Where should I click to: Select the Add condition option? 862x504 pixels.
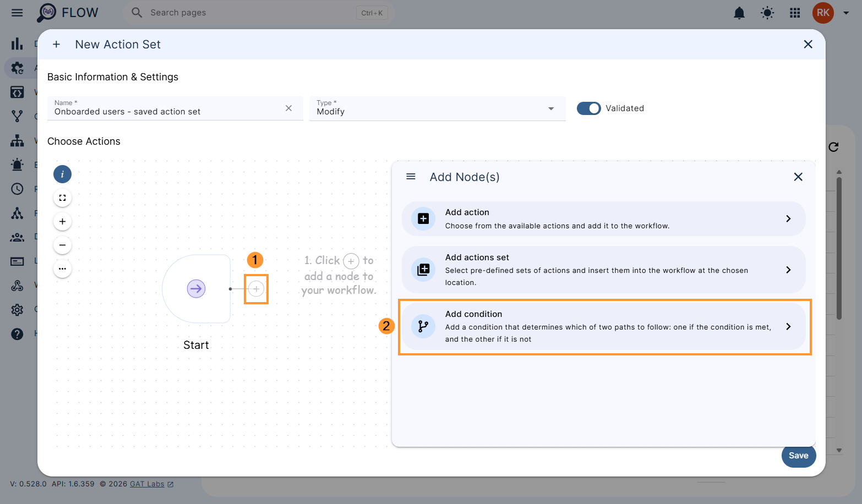pyautogui.click(x=604, y=326)
